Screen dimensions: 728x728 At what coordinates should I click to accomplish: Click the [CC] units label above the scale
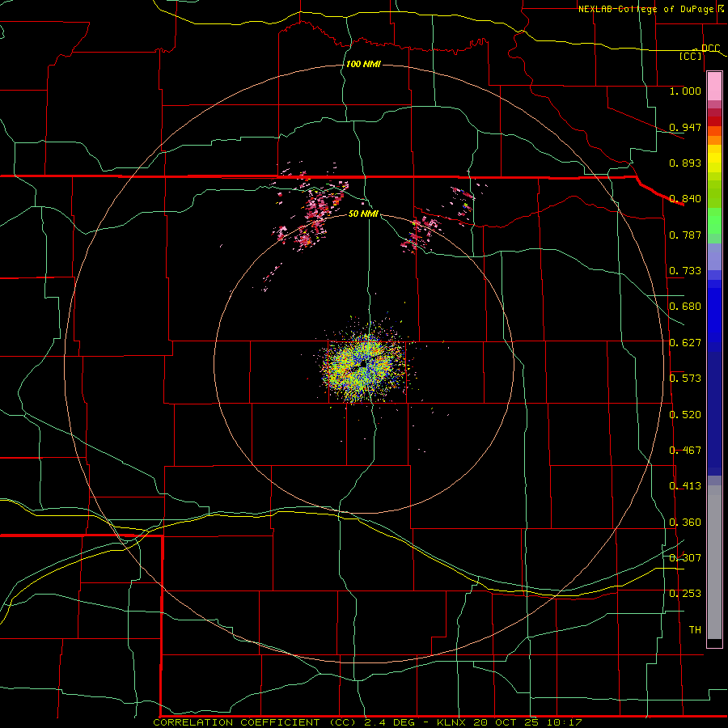coord(691,56)
